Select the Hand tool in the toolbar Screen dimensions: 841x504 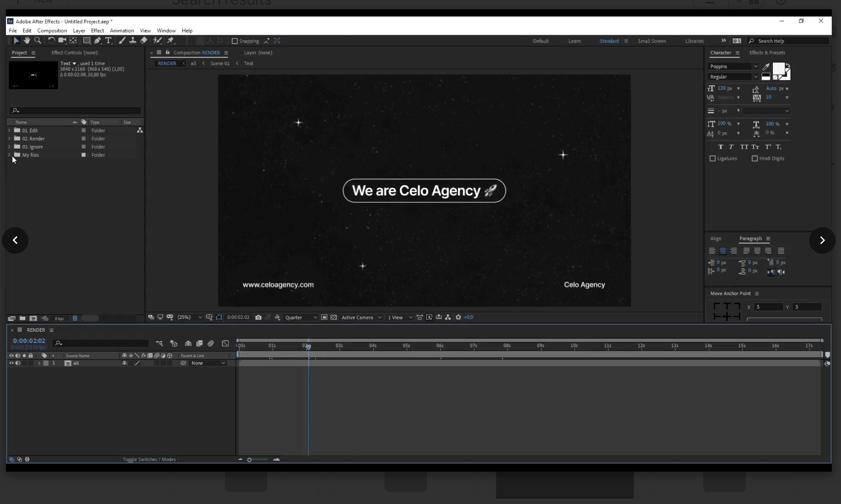27,40
